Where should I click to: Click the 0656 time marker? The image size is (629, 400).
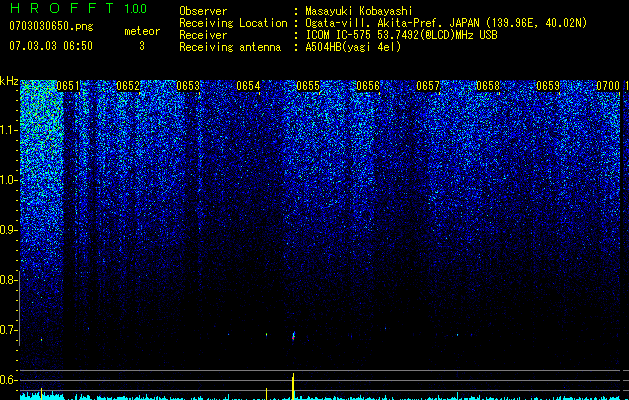[x=368, y=86]
